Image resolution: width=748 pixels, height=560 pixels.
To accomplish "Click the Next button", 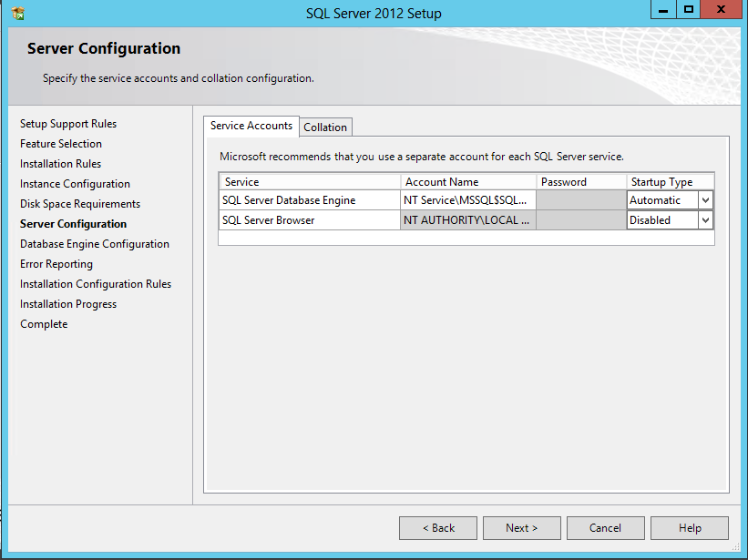I will [521, 528].
